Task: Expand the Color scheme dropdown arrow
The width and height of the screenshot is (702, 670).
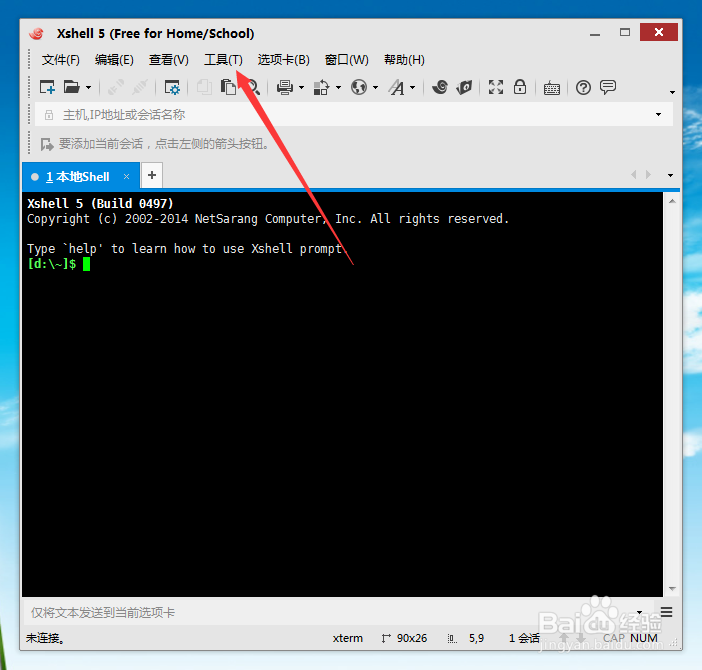Action: (x=338, y=88)
